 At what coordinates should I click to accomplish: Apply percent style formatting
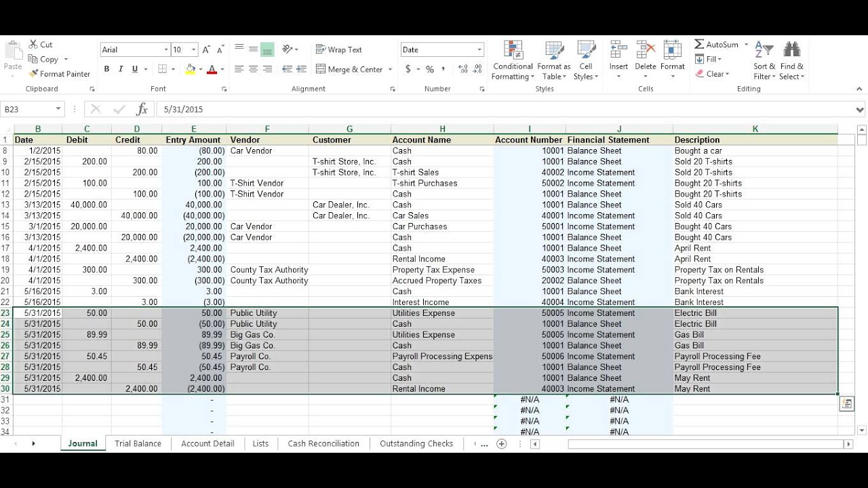point(429,69)
